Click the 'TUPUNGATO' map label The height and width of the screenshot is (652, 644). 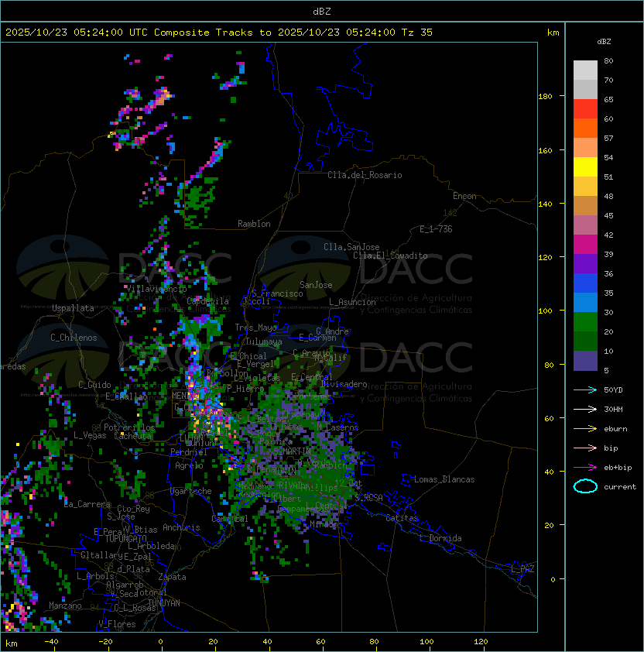[x=125, y=538]
